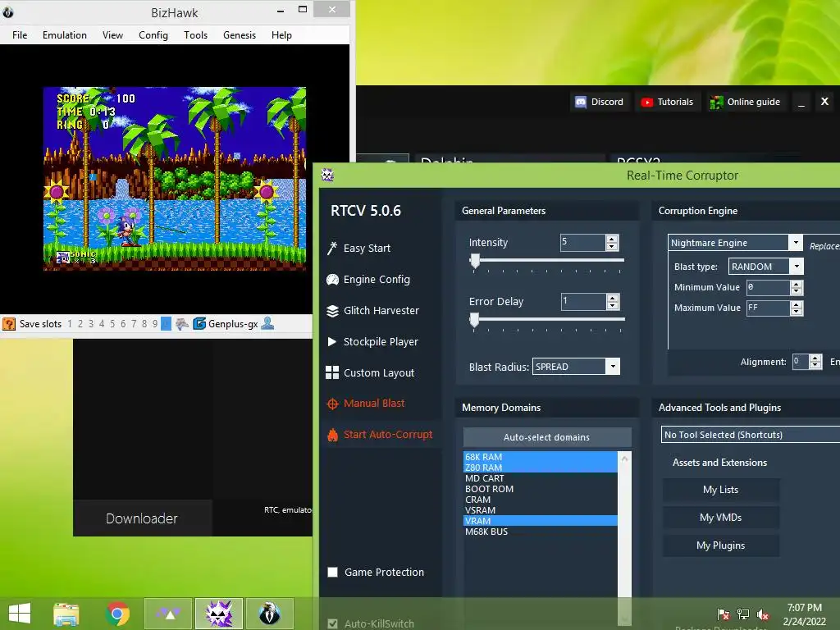Screen dimensions: 840x630
Task: Click the Error Delay slider handle
Action: (x=474, y=320)
